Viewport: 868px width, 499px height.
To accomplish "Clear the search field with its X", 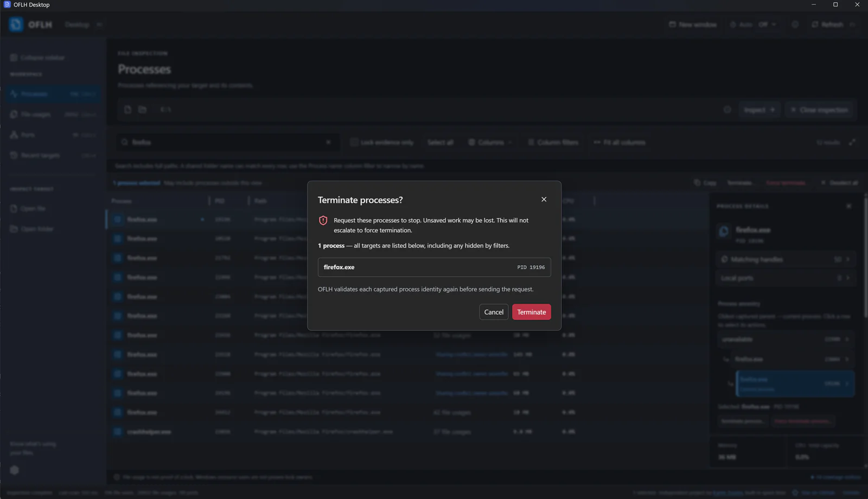I will pos(328,142).
